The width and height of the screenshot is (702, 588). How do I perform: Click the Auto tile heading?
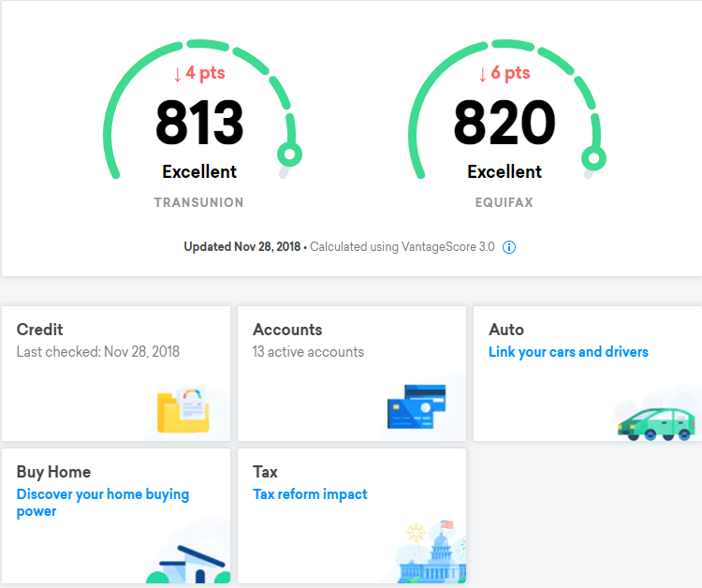(x=506, y=330)
